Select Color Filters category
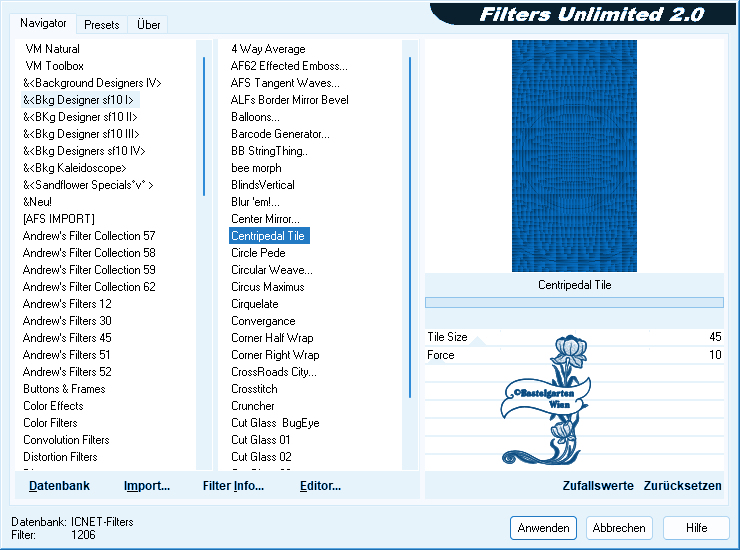 pos(50,423)
